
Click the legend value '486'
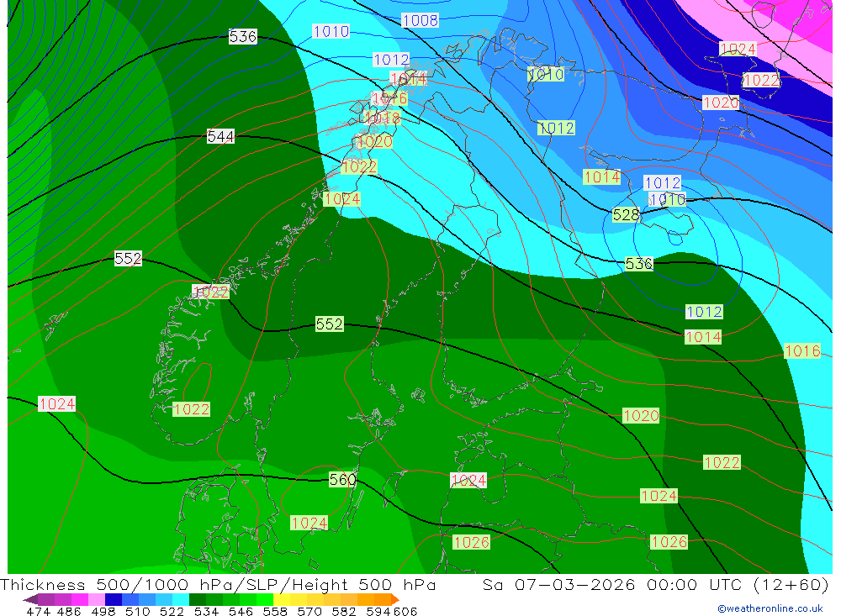pyautogui.click(x=69, y=611)
